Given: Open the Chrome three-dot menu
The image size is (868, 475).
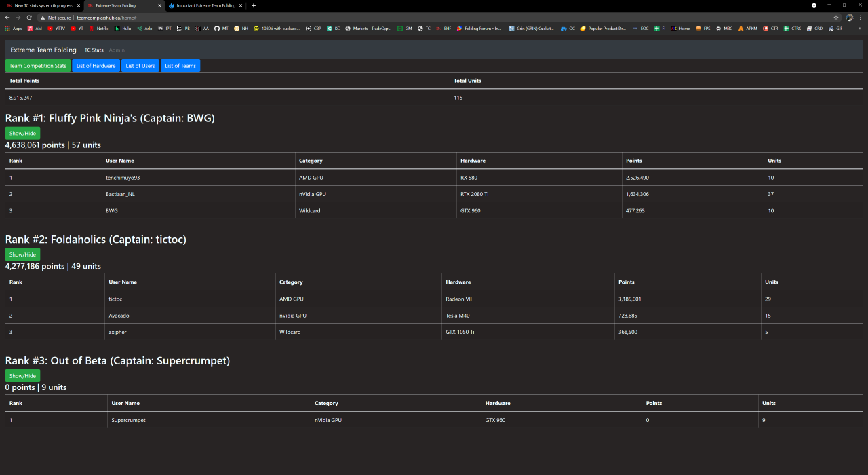Looking at the screenshot, I should point(861,18).
